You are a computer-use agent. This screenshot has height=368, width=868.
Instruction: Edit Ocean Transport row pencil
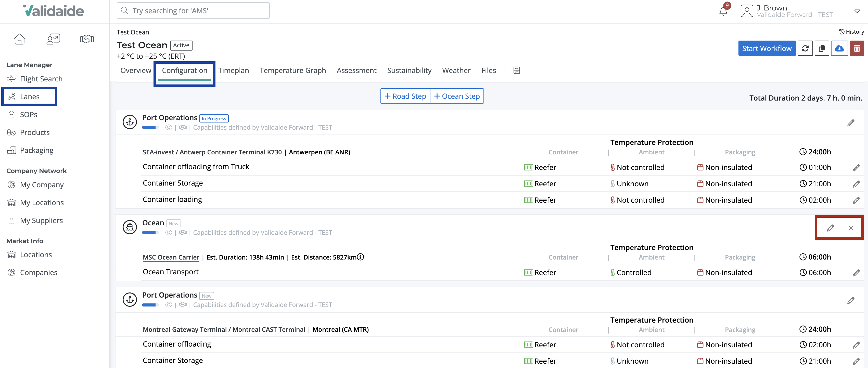click(856, 273)
